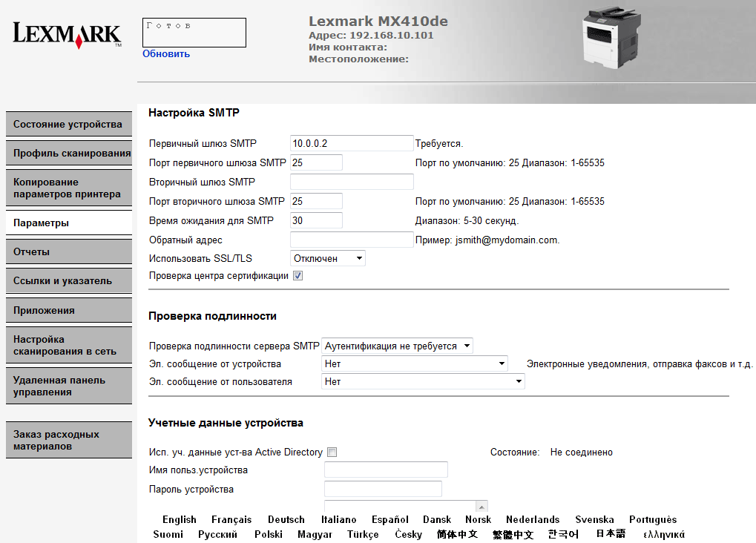Switch language to 简体中文
The image size is (756, 543).
pyautogui.click(x=457, y=534)
